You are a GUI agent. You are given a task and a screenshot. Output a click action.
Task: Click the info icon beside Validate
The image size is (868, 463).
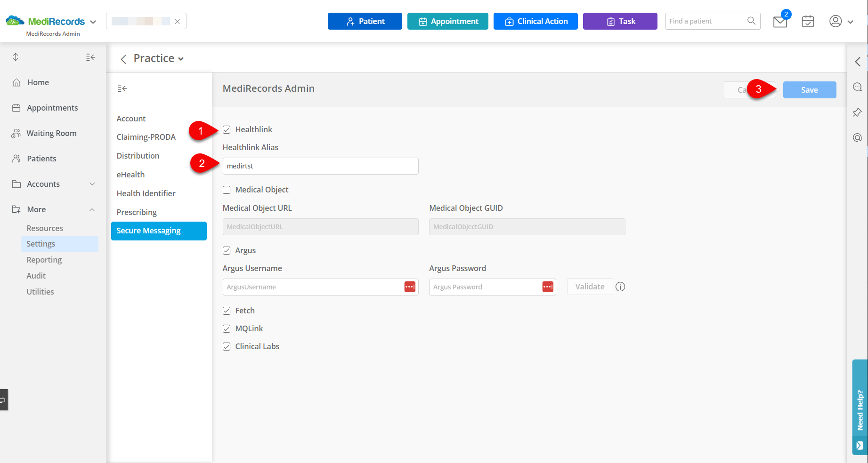tap(620, 287)
